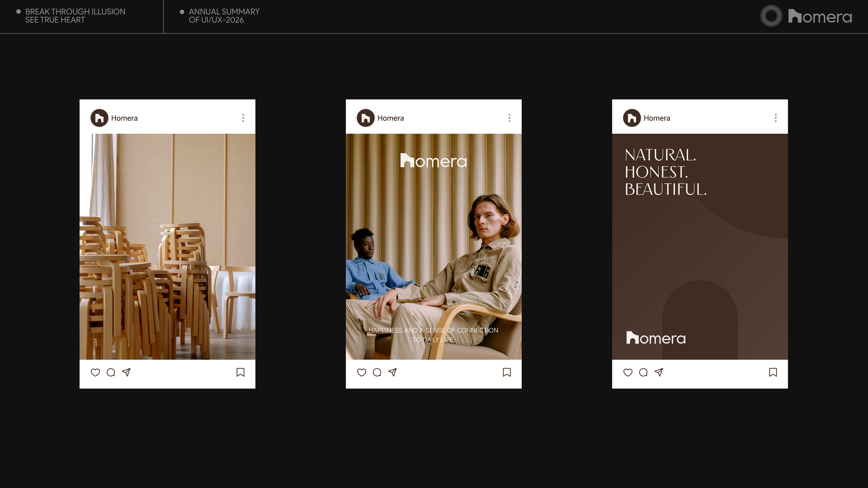Select the Natural Honest Beautiful brown graphic
The height and width of the screenshot is (488, 868).
pos(700,246)
